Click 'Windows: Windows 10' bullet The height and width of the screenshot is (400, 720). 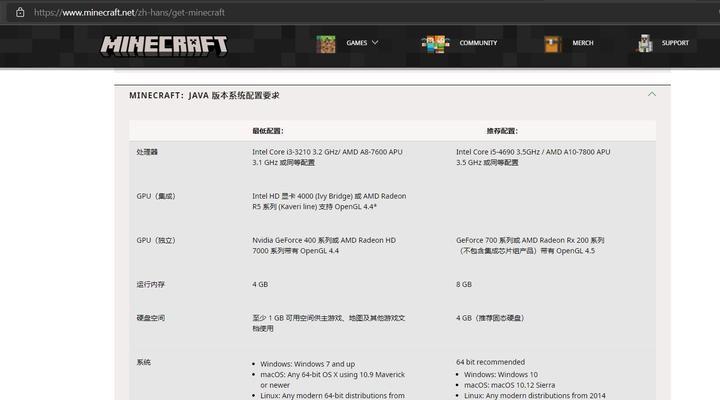point(501,374)
